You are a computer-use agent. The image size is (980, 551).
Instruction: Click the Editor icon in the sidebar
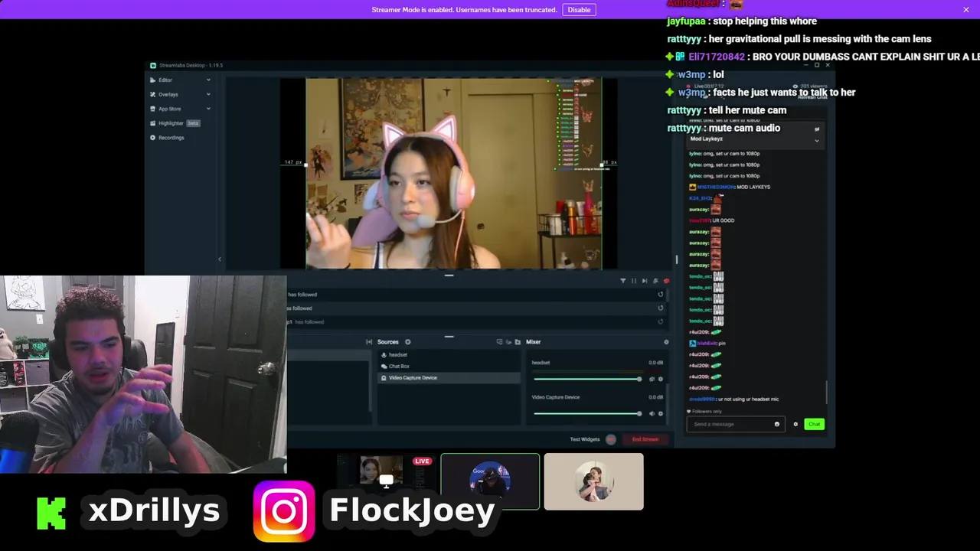[152, 80]
